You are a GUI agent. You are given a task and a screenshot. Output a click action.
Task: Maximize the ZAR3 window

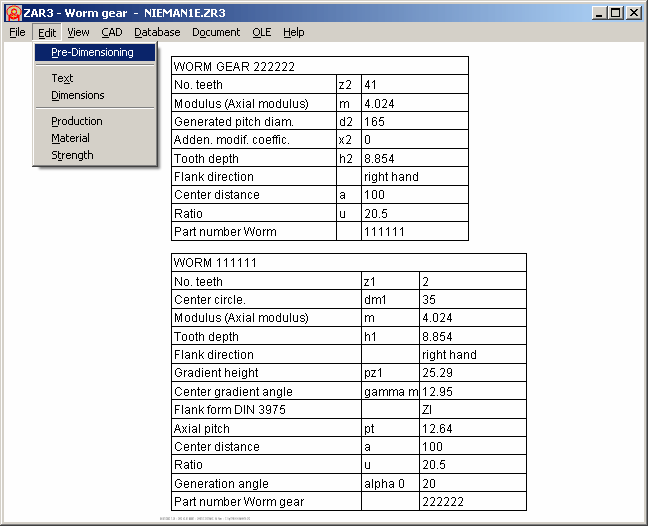[615, 13]
